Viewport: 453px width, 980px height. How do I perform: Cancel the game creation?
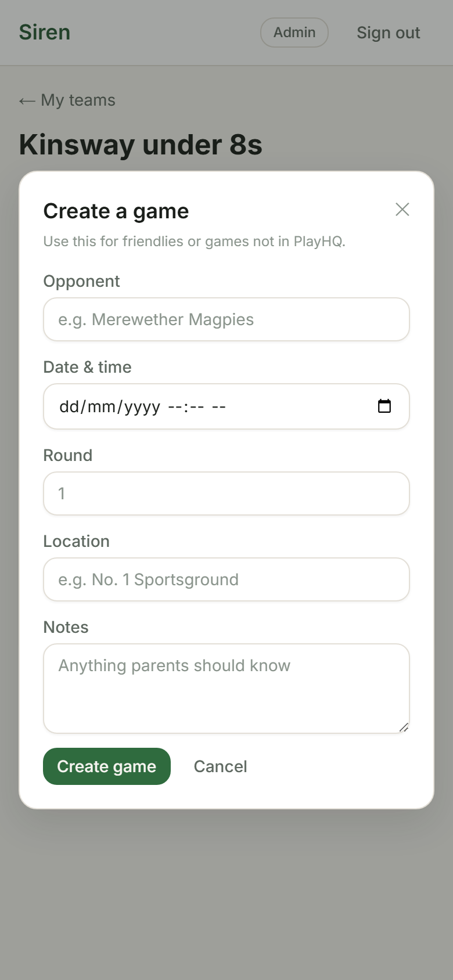220,766
